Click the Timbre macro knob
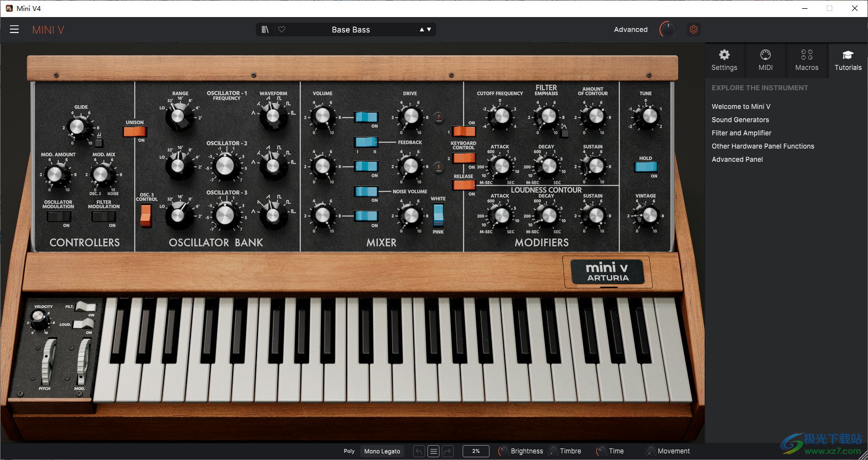 (x=553, y=451)
